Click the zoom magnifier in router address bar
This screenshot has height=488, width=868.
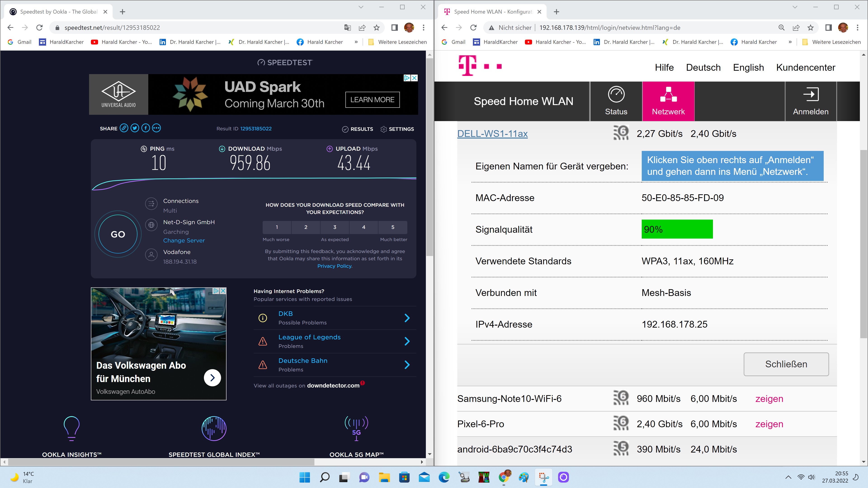(x=781, y=28)
